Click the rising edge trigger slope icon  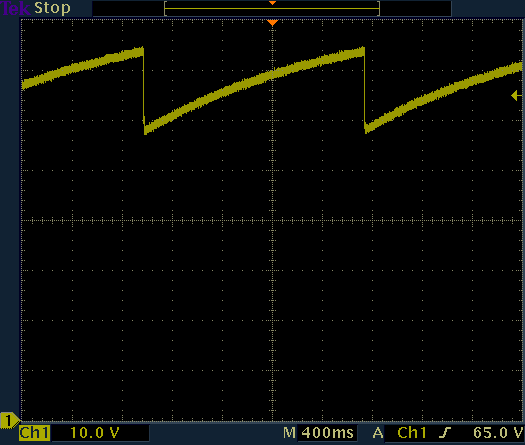tap(445, 433)
